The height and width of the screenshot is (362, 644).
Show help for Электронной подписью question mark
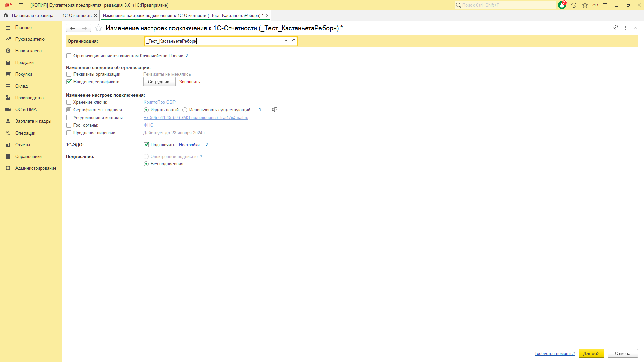coord(201,156)
